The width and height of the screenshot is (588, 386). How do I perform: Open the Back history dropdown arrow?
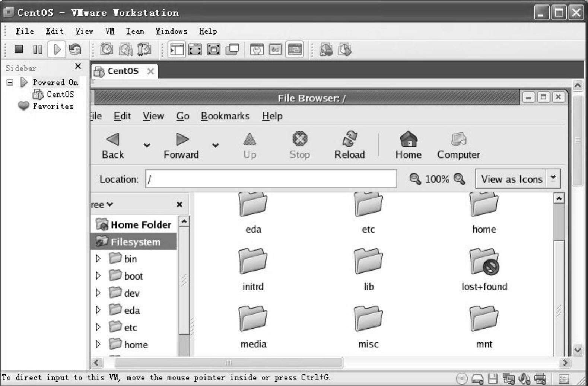(x=147, y=145)
